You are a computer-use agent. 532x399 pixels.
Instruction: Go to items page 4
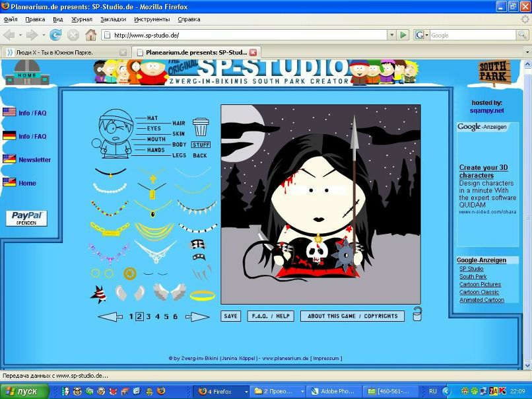157,317
